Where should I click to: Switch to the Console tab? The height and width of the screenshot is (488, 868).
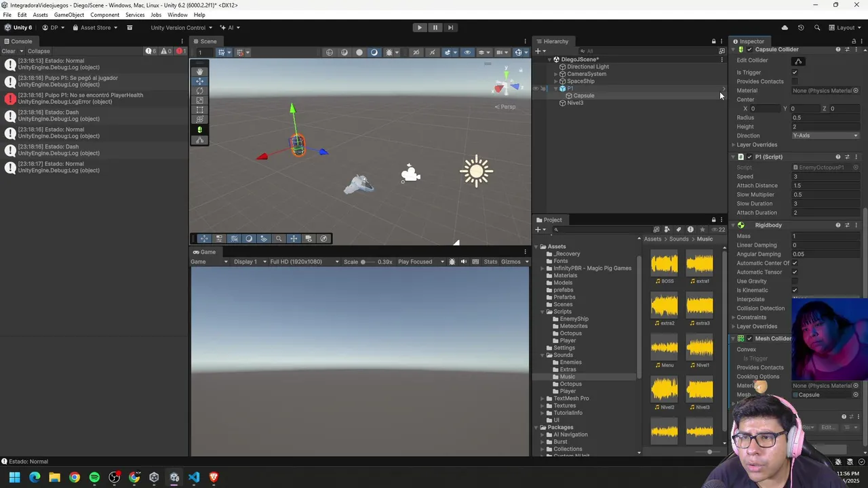tap(18, 41)
